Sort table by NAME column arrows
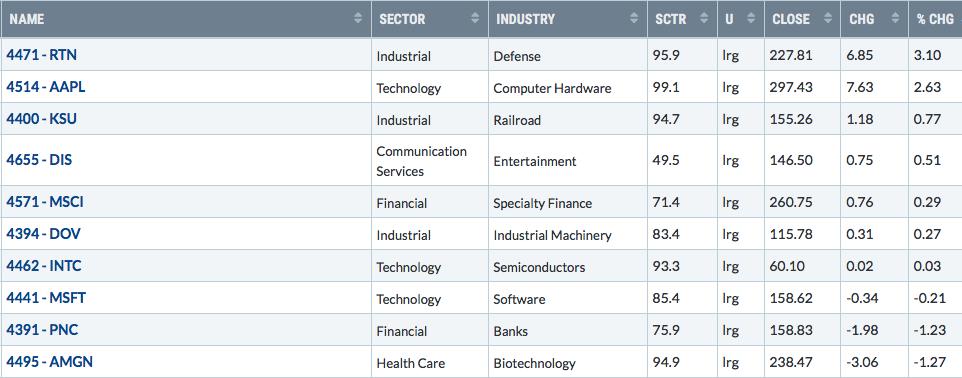The width and height of the screenshot is (962, 378). 358,18
